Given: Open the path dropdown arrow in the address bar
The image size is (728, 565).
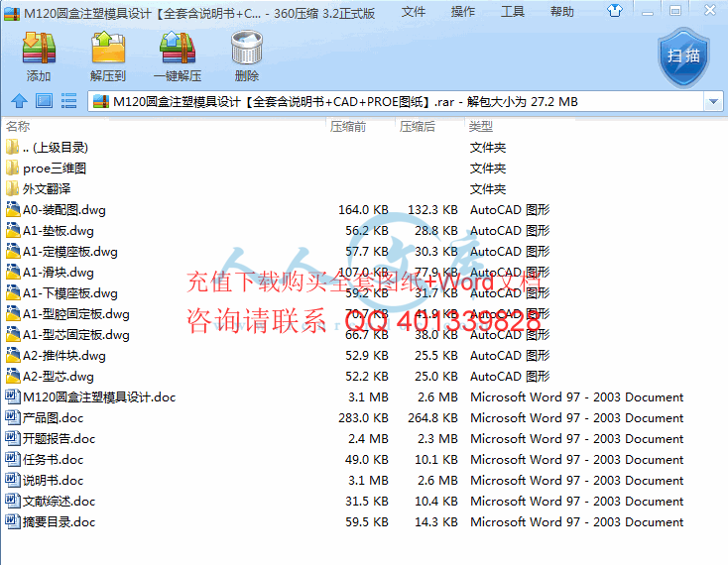Looking at the screenshot, I should 713,101.
